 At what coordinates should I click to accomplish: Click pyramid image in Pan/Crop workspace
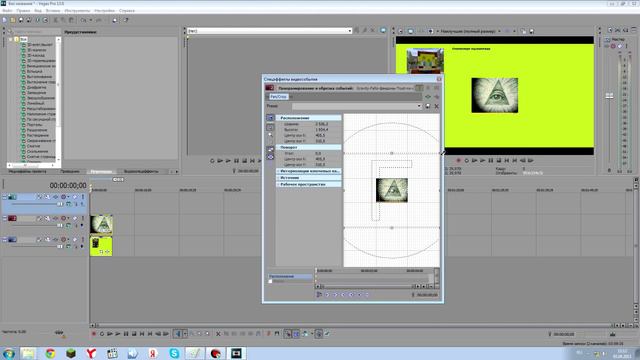[x=391, y=190]
